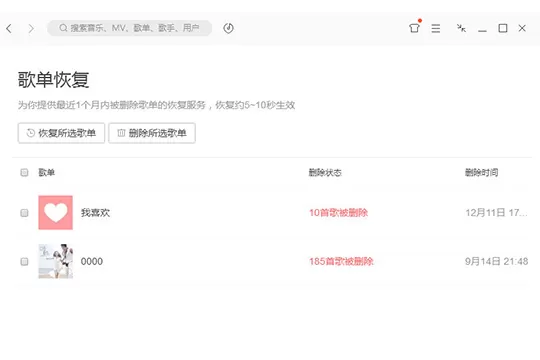The width and height of the screenshot is (540, 360).
Task: Click the 12月11日 deletion time
Action: pyautogui.click(x=496, y=213)
